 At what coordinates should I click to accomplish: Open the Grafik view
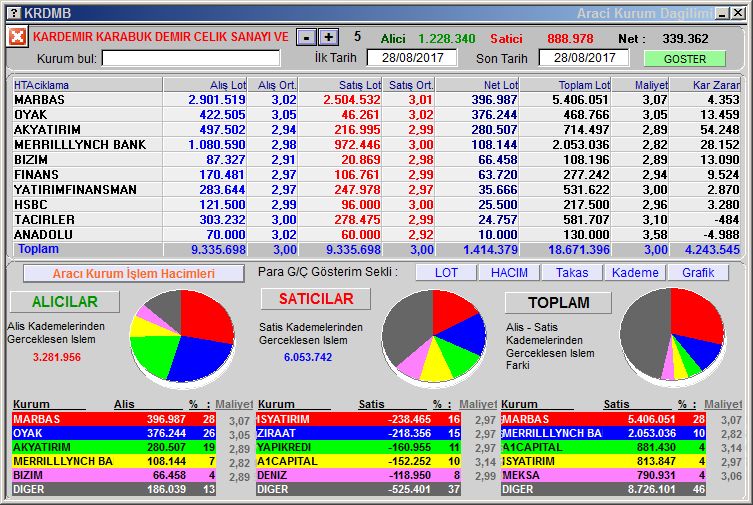tap(698, 273)
